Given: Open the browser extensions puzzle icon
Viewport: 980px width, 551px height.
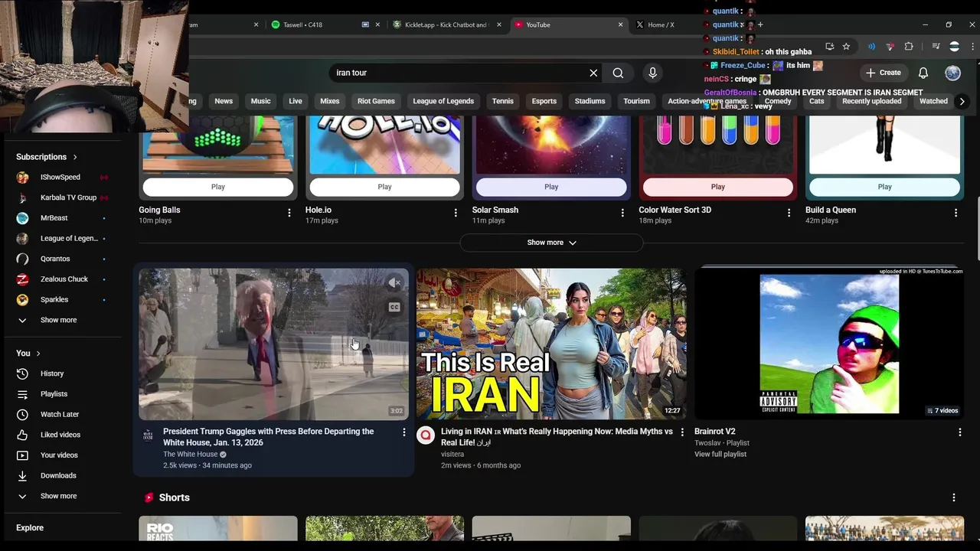Looking at the screenshot, I should [x=909, y=47].
